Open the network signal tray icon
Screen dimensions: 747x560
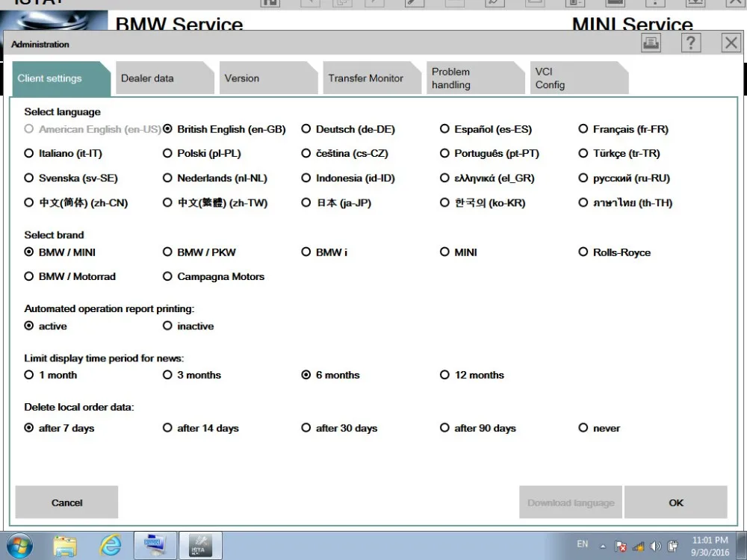click(639, 547)
